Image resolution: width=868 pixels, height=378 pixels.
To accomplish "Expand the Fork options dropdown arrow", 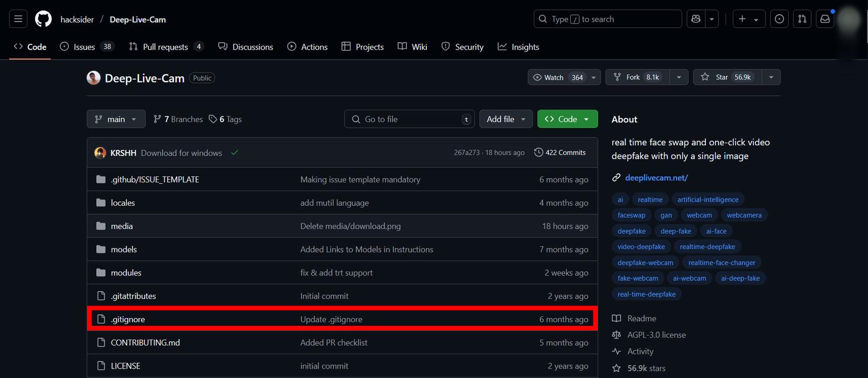I will point(679,77).
